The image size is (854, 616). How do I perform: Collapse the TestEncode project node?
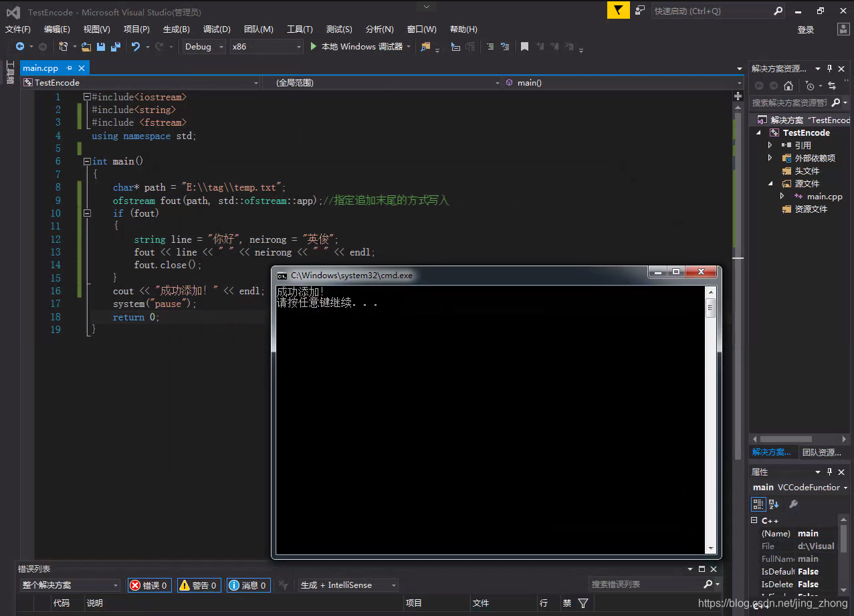pyautogui.click(x=759, y=132)
